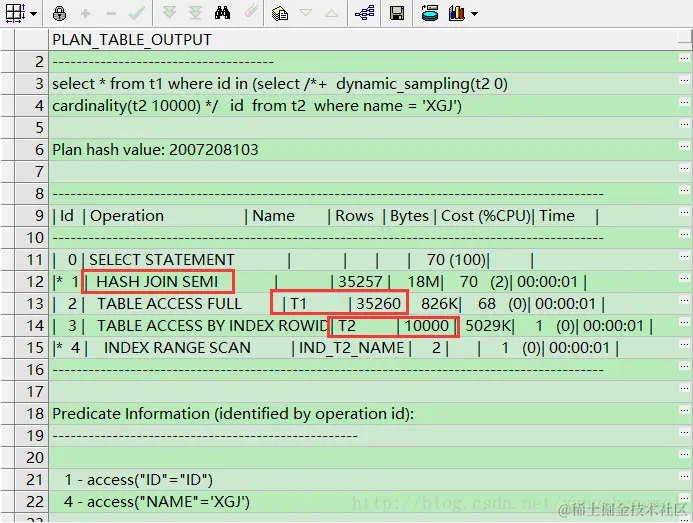The image size is (693, 523).
Task: Click the 'HASH JOIN SEMI' plan row
Action: pos(363,282)
